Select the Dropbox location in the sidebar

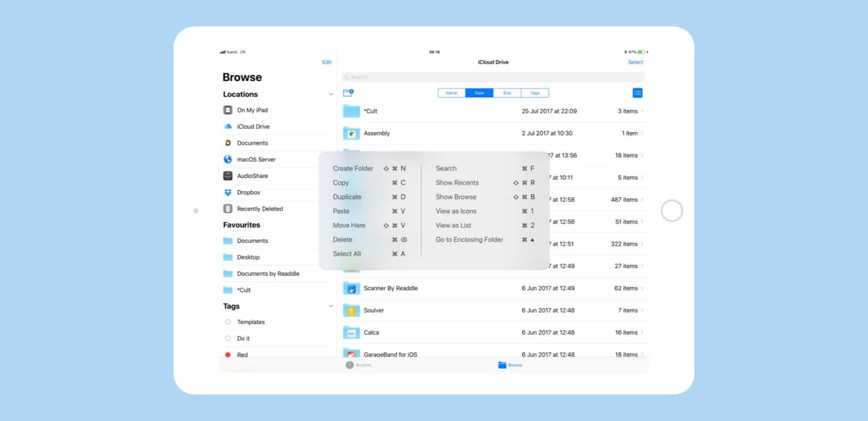coord(249,192)
